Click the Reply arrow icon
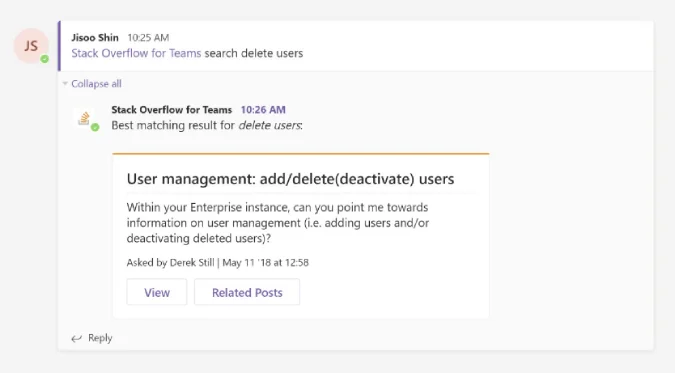Screen dimensions: 675x373 (77, 339)
